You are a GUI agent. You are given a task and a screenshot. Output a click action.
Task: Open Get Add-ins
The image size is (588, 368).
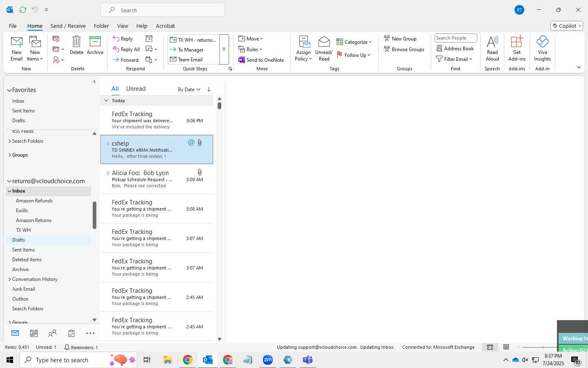click(517, 49)
